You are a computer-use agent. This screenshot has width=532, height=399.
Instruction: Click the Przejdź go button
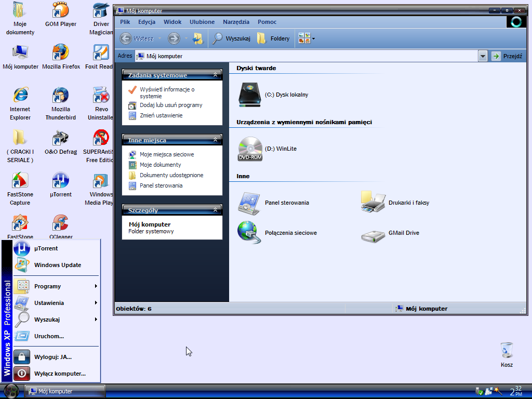[507, 56]
